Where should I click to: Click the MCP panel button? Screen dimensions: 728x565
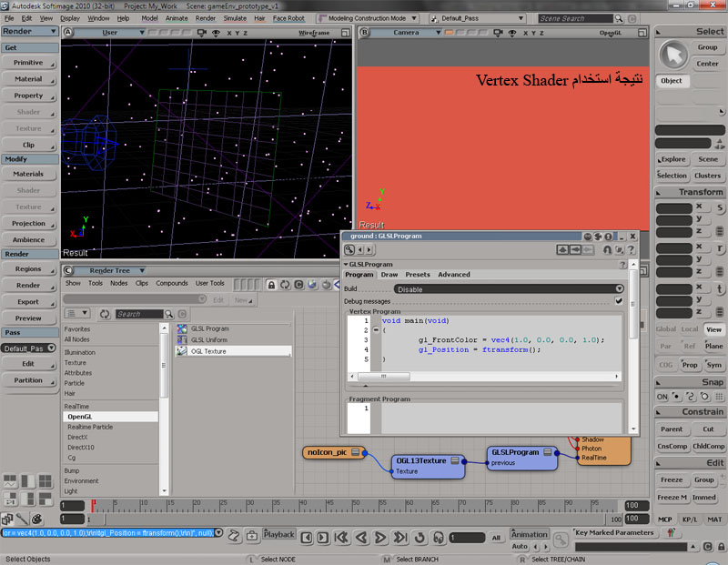click(665, 520)
